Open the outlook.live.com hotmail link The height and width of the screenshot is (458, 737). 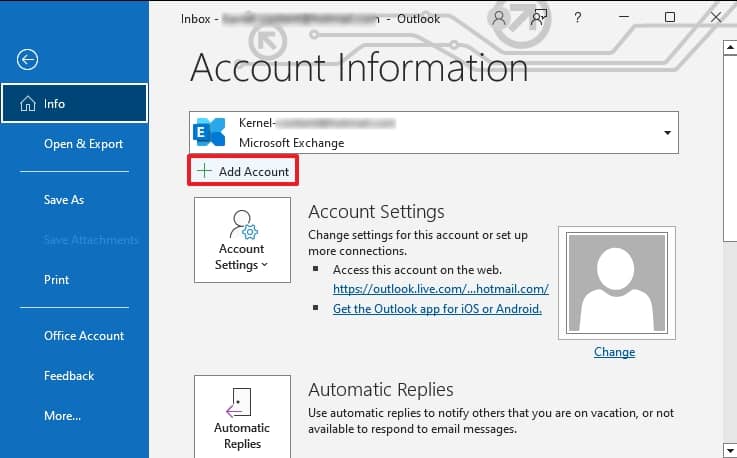tap(440, 289)
